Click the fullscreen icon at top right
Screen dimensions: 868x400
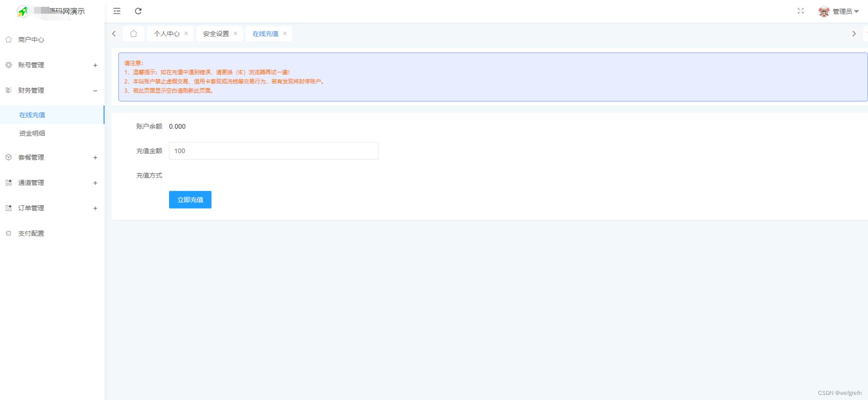click(800, 11)
